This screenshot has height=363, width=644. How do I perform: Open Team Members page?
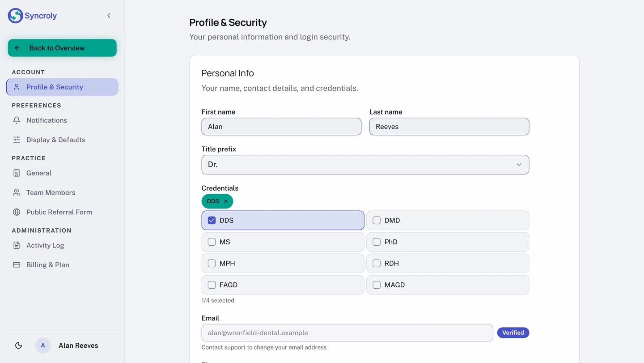click(x=62, y=192)
